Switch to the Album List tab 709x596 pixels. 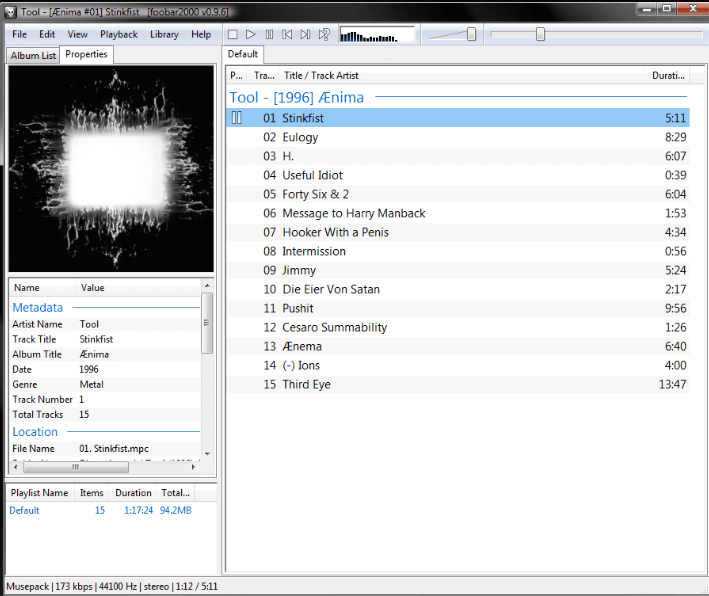coord(33,56)
